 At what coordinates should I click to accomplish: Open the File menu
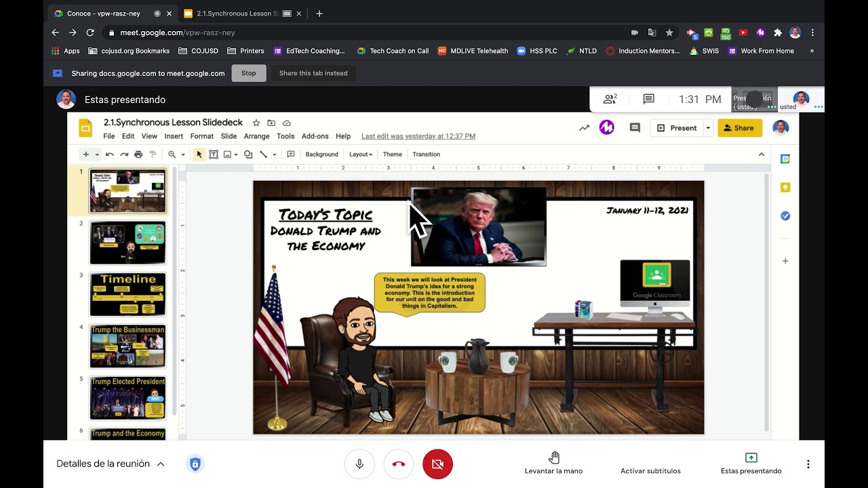point(109,136)
